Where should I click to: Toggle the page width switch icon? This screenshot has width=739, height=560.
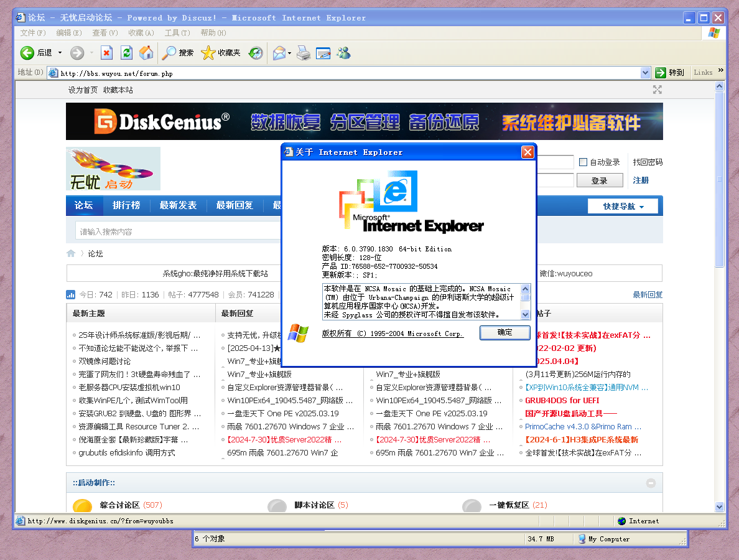pyautogui.click(x=657, y=90)
